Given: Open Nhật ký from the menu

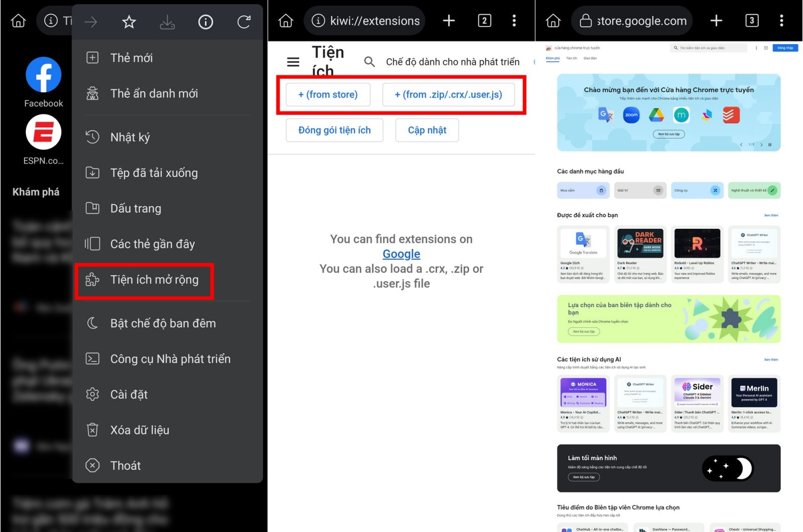Looking at the screenshot, I should coord(169,137).
